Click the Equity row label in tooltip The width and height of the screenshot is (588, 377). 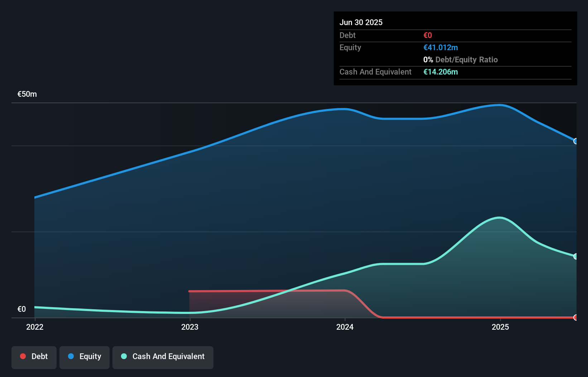tap(350, 47)
